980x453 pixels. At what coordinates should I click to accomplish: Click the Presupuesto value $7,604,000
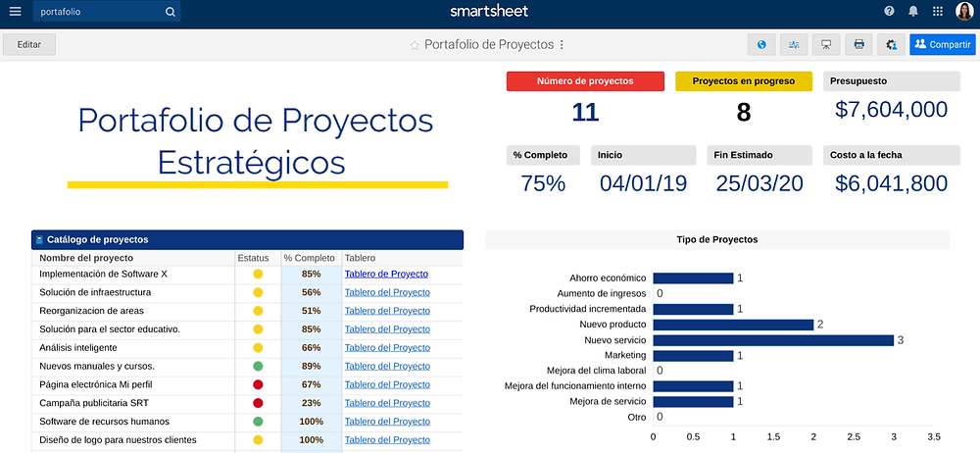[892, 110]
